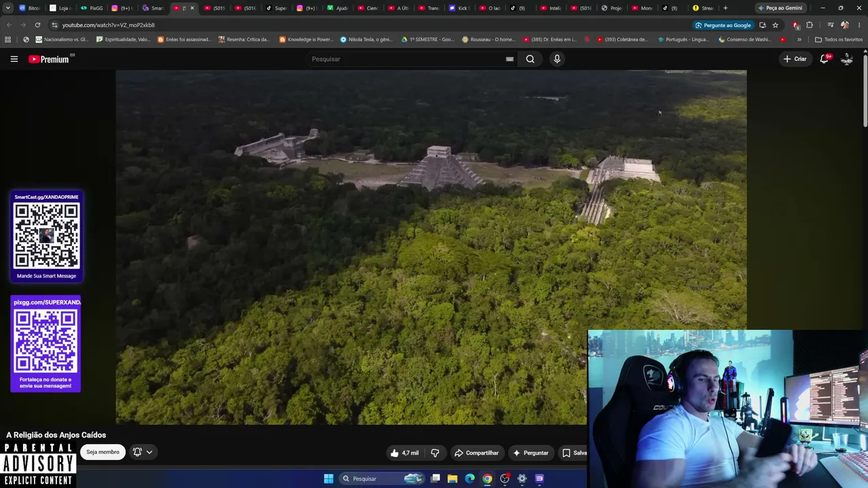
Task: Open the 'Nacionalismo vs. Gl...' bookmark
Action: [62, 39]
